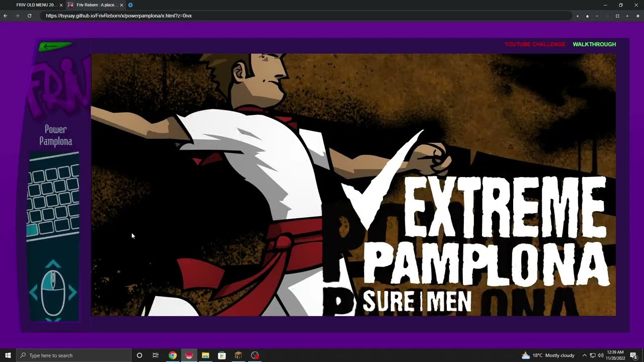Open the Windows Start menu

click(x=8, y=355)
